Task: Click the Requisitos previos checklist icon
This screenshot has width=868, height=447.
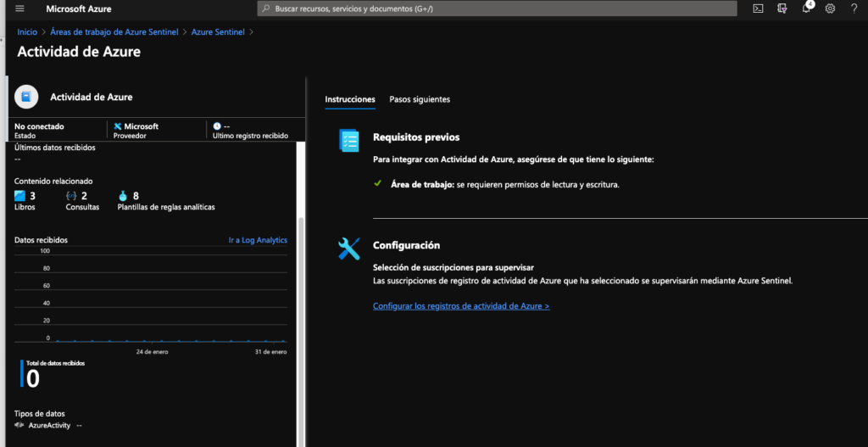Action: pyautogui.click(x=349, y=140)
